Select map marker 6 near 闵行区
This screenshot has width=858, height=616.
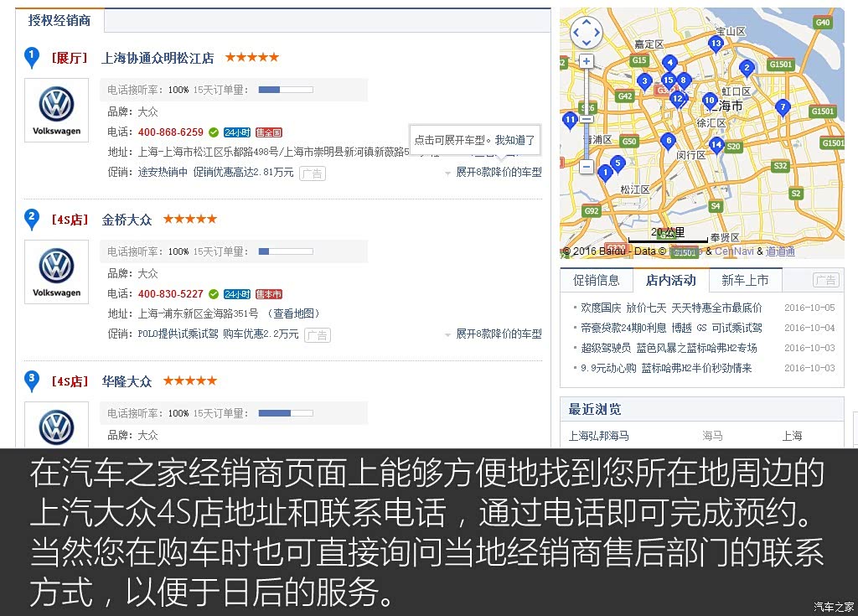[668, 142]
